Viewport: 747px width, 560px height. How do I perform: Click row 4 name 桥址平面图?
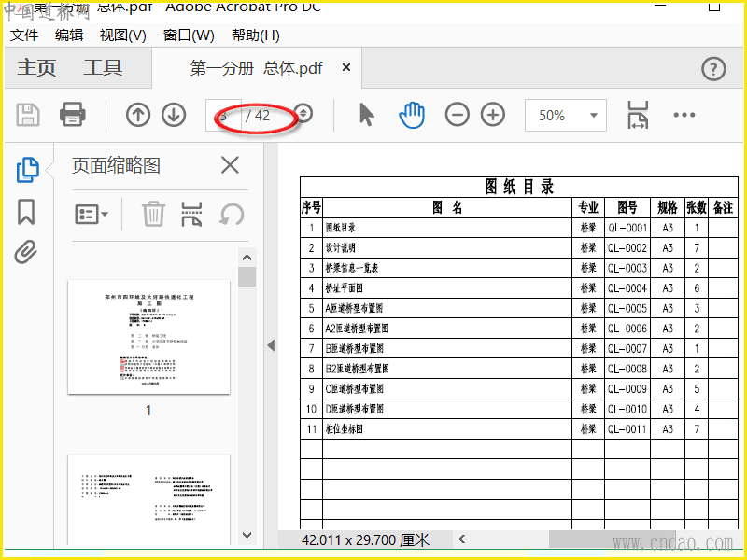[344, 288]
